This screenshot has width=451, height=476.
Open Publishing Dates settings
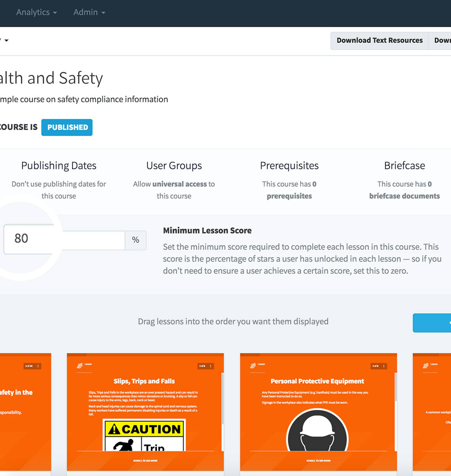pyautogui.click(x=59, y=180)
